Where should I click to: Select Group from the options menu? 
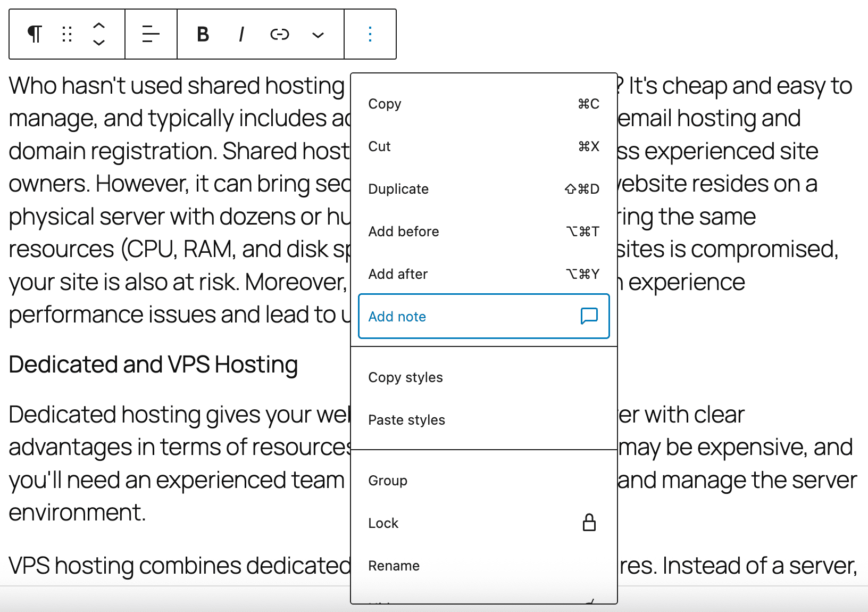pyautogui.click(x=388, y=480)
